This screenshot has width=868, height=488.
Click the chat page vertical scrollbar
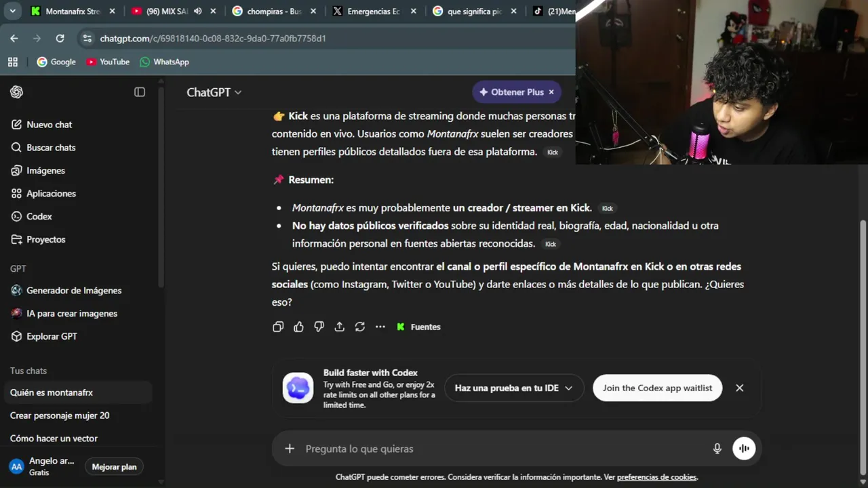pos(863,346)
